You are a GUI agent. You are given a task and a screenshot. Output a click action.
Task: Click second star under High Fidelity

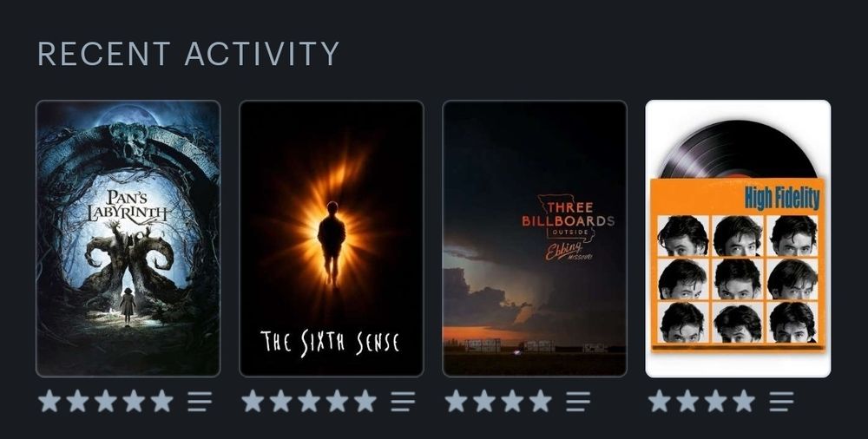[687, 401]
